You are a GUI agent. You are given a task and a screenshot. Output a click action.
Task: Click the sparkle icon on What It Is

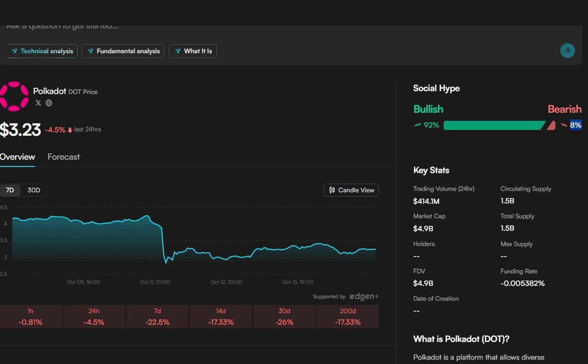[x=178, y=51]
